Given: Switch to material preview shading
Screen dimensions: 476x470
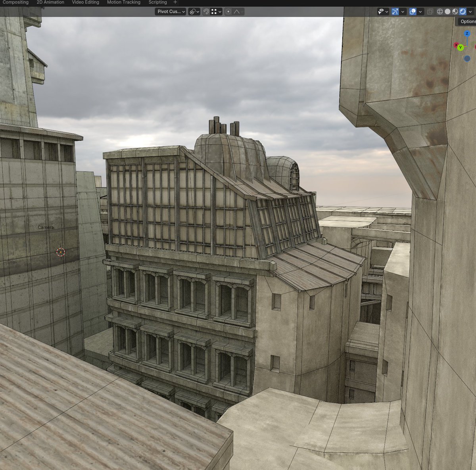Looking at the screenshot, I should 455,12.
